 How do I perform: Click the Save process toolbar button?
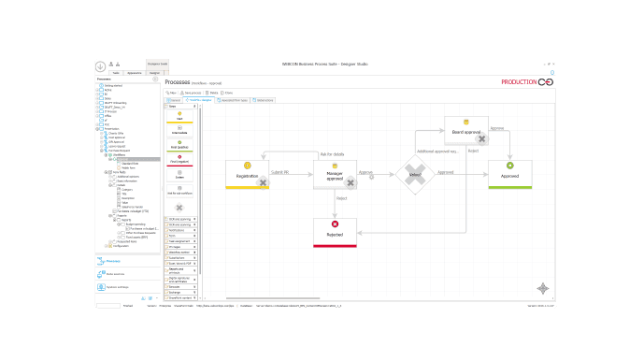coord(191,93)
